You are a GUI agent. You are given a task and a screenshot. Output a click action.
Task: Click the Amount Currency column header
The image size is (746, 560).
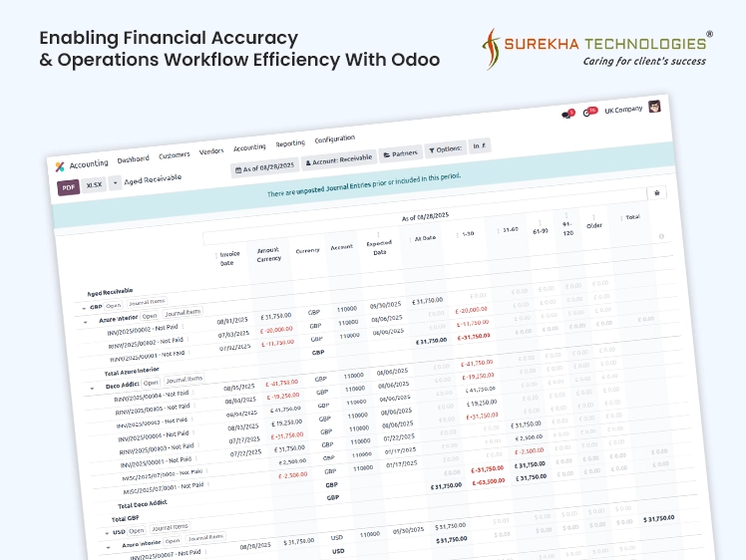point(269,254)
